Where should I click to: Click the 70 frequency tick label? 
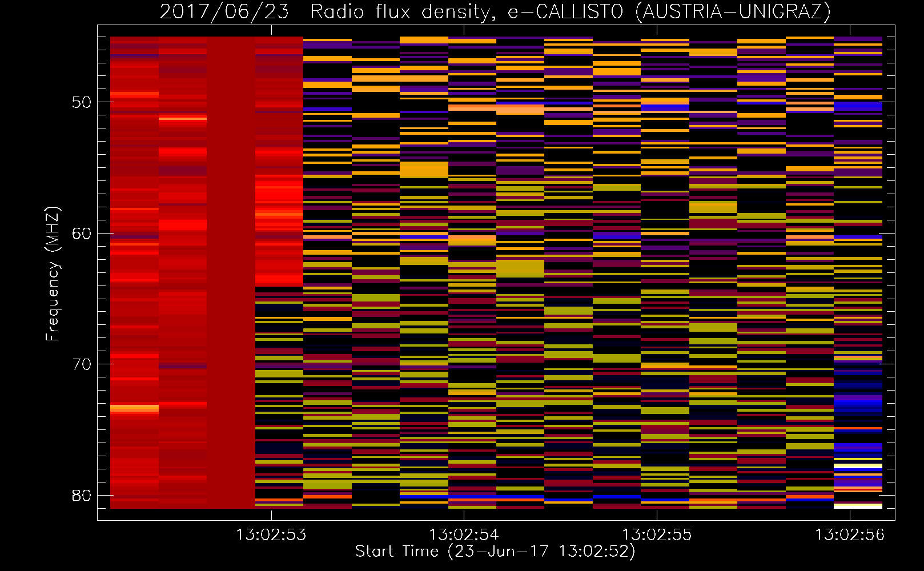[x=82, y=364]
